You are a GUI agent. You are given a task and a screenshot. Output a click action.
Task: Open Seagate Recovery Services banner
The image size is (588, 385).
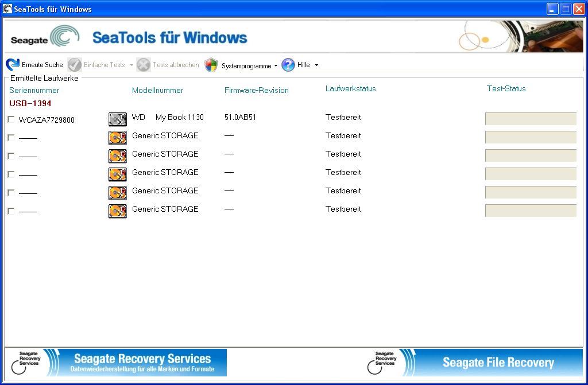tap(116, 362)
